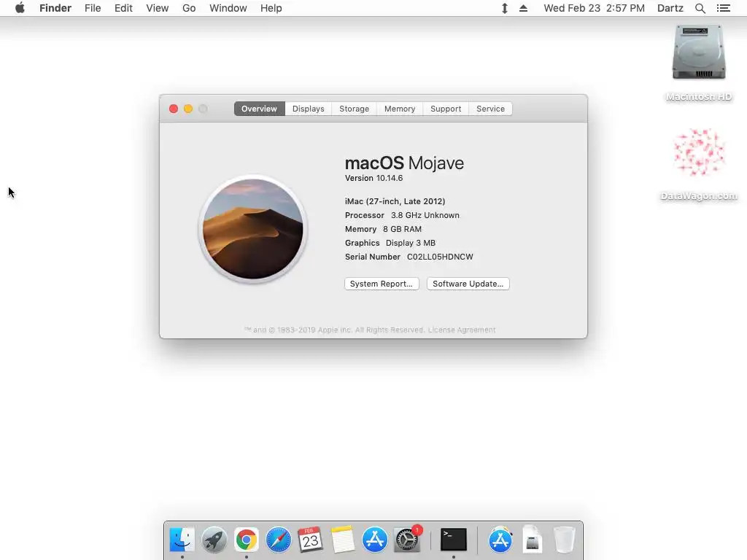The width and height of the screenshot is (747, 560).
Task: Click the up-down arrow status icon in menu bar
Action: coord(505,8)
